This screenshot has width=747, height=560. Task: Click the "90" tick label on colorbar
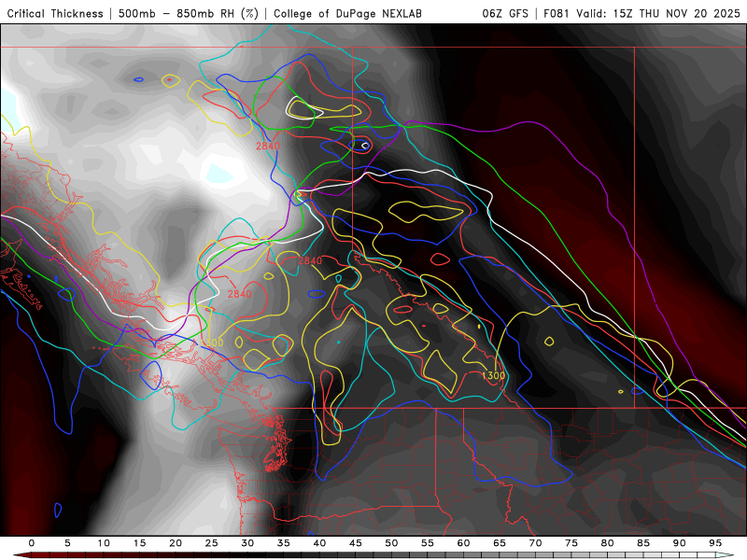tap(680, 543)
